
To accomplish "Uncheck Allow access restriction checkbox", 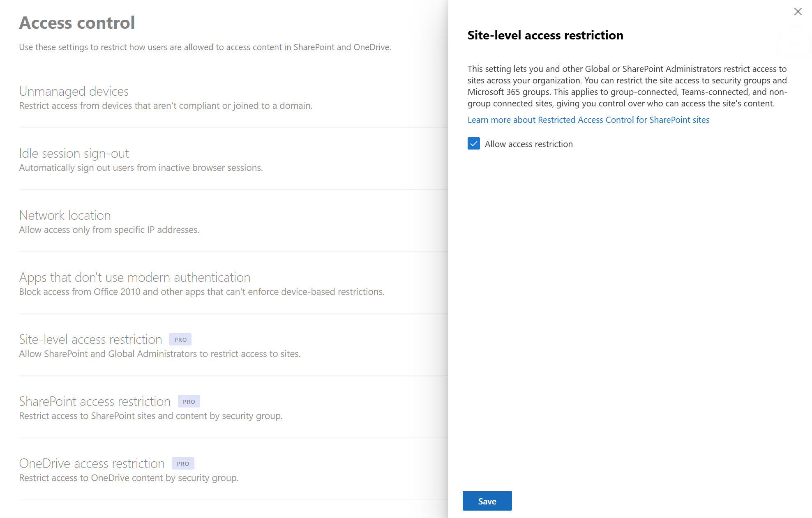I will click(x=474, y=144).
